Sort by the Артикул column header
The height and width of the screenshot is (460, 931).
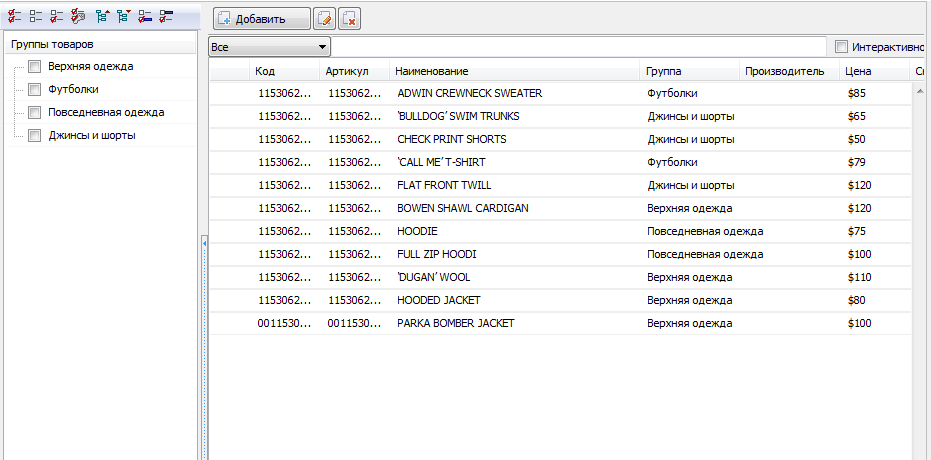click(354, 71)
